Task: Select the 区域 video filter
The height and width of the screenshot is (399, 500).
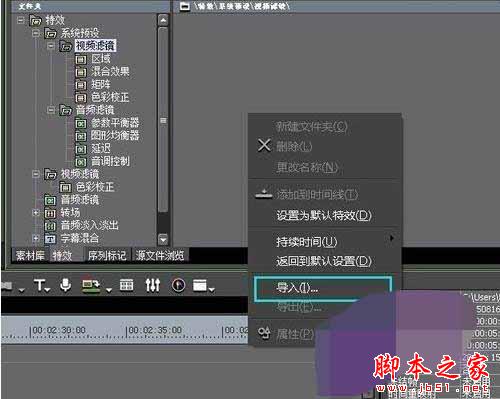Action: tap(101, 59)
